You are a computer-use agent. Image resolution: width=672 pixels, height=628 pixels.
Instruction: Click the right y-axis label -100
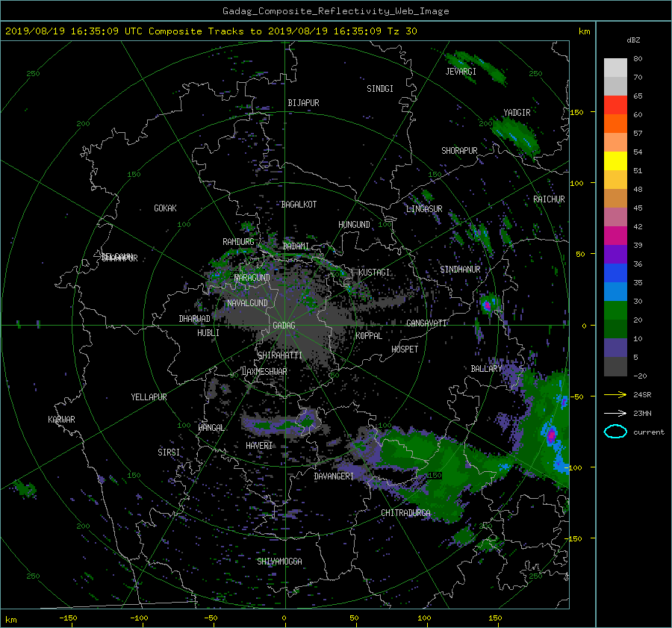[574, 467]
